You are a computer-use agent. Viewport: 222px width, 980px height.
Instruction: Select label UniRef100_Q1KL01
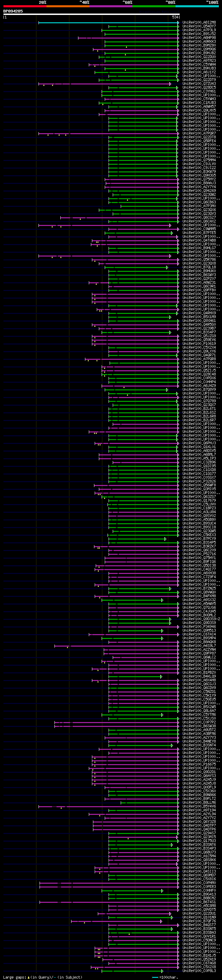tap(199, 447)
